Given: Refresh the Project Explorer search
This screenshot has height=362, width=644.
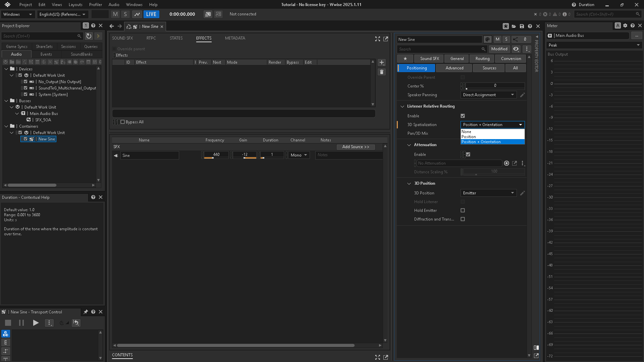Looking at the screenshot, I should pos(89,36).
